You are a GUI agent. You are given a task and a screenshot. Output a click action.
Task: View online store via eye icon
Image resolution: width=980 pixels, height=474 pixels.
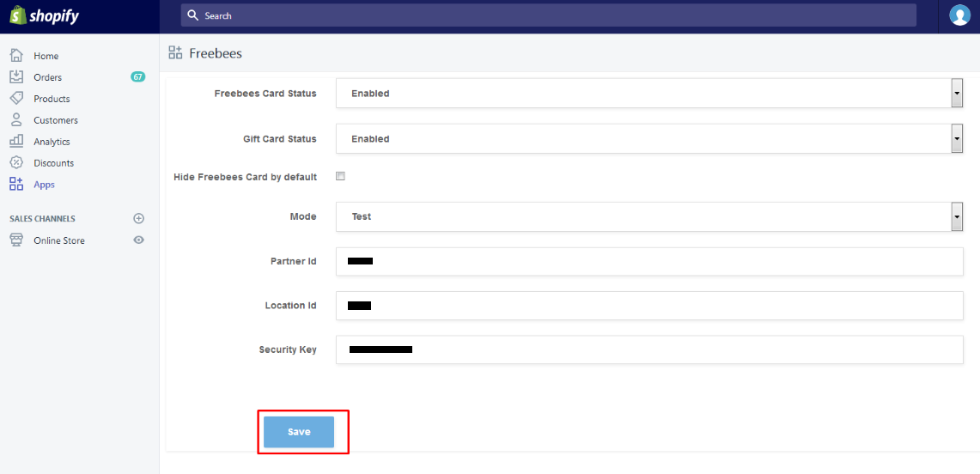point(139,240)
